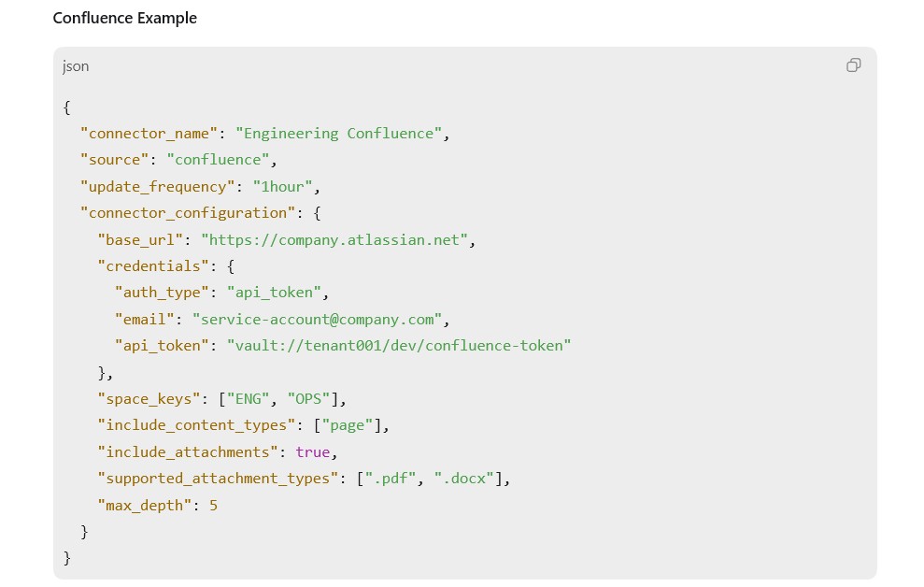The image size is (924, 587).
Task: Click the "json" language label
Action: pos(76,66)
